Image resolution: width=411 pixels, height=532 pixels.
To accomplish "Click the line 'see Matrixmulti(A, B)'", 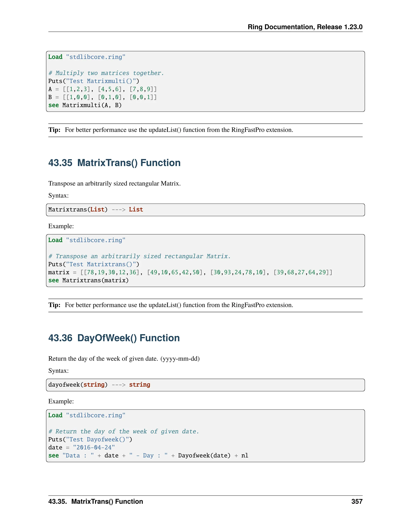I will (x=85, y=105).
